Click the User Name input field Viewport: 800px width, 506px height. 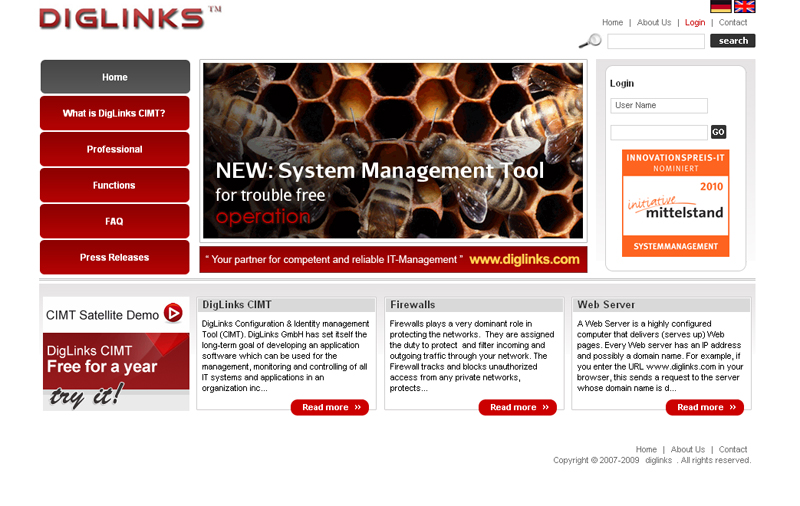point(659,105)
